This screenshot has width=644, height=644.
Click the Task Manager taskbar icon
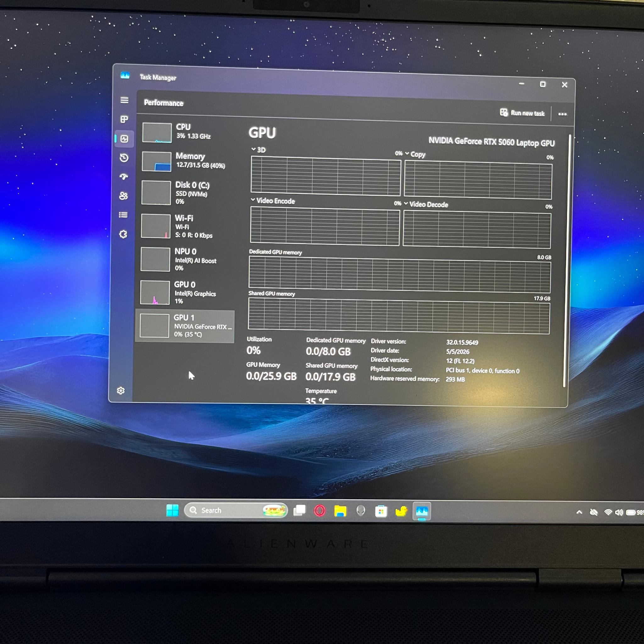(422, 511)
